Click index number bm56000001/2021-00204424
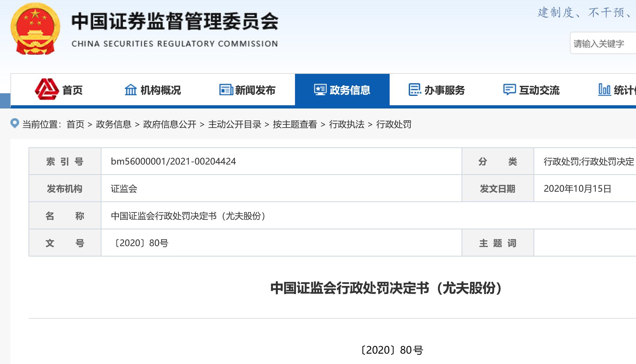The width and height of the screenshot is (636, 364). [173, 161]
